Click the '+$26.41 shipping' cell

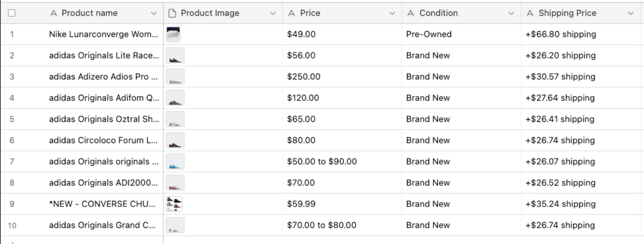(580, 119)
